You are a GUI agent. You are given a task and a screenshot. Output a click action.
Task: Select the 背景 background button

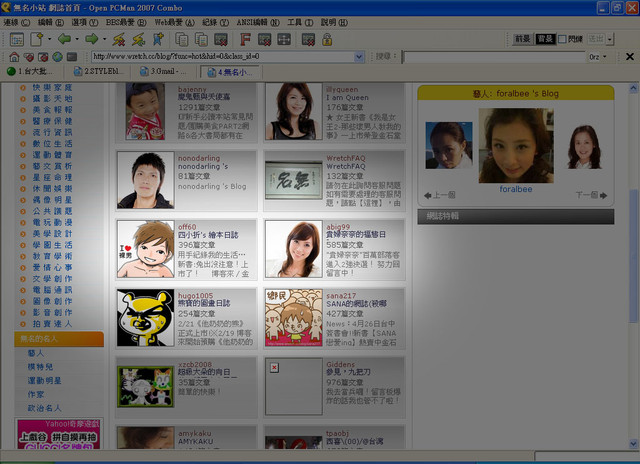545,39
